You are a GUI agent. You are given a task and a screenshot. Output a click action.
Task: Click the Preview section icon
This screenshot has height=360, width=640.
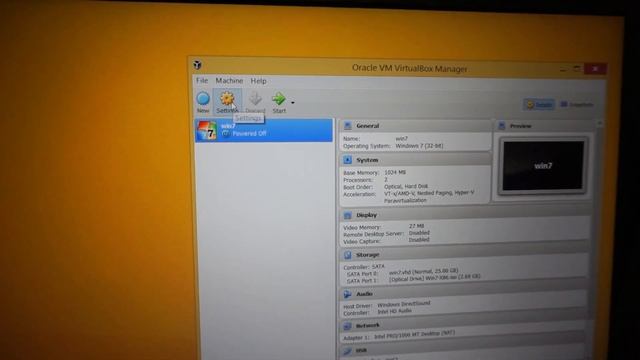tap(502, 126)
